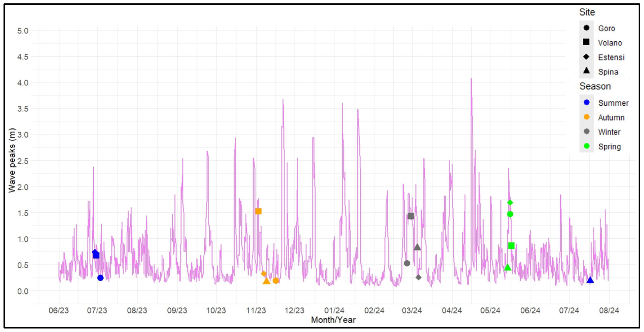644x332 pixels.
Task: Click the orange Autumn legend dot
Action: tap(587, 117)
